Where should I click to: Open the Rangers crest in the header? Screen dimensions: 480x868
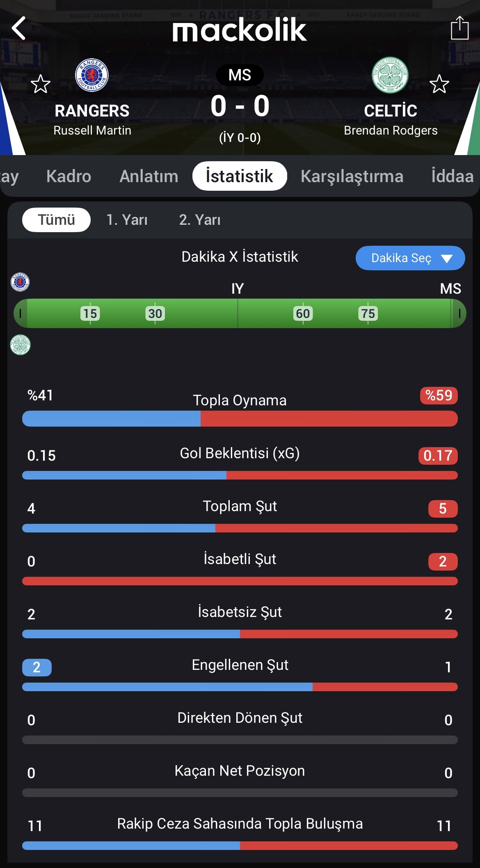point(92,75)
